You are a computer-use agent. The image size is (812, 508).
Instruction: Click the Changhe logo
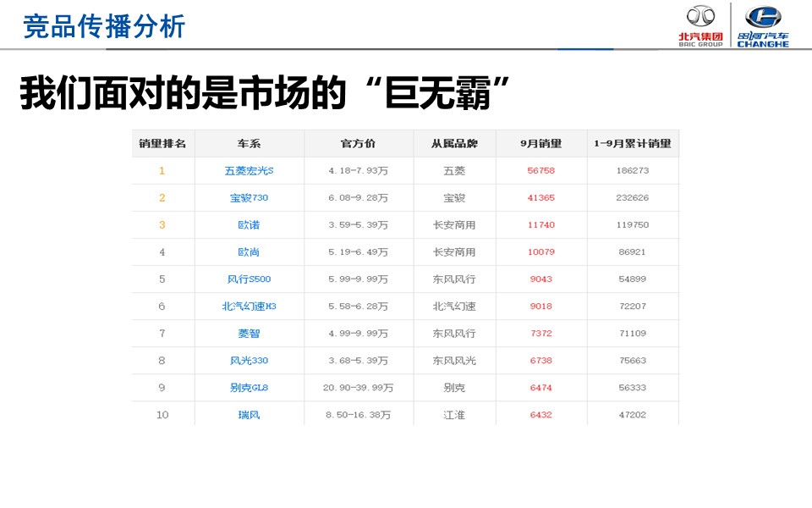[763, 26]
